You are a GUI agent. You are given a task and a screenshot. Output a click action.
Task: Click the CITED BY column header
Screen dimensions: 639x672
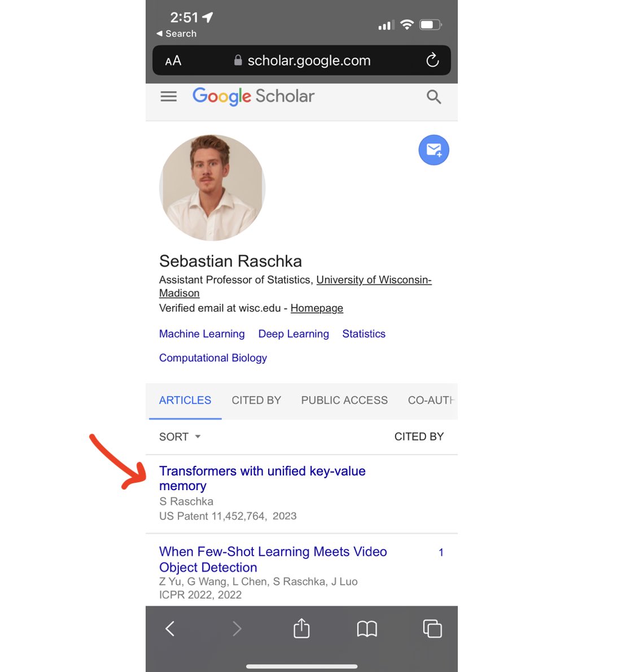pyautogui.click(x=419, y=436)
